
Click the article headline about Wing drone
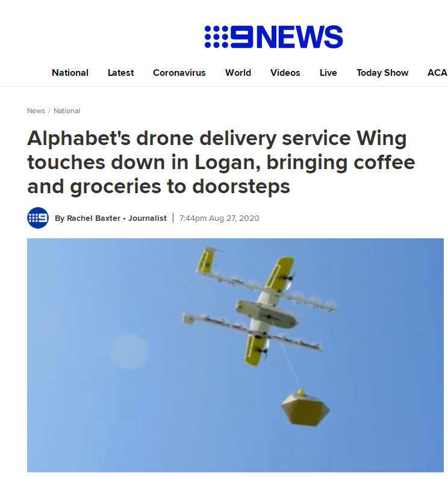221,162
